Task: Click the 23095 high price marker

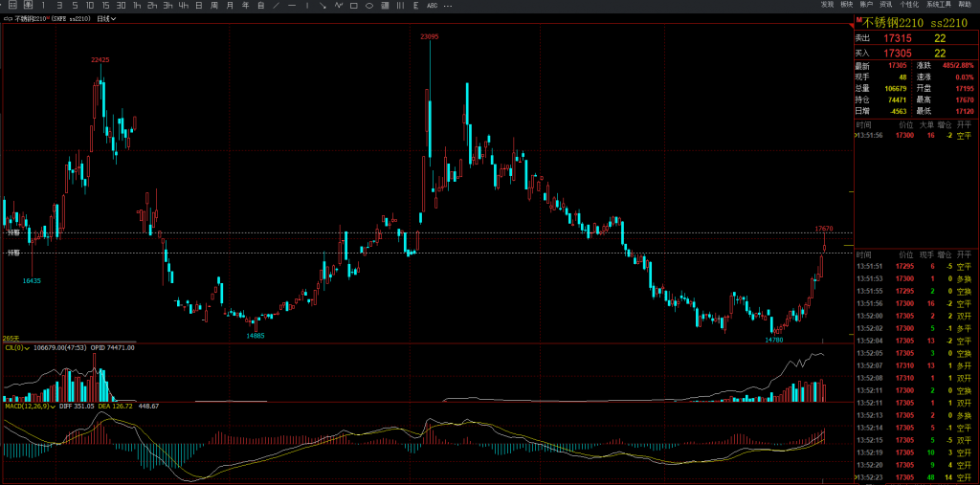Action: point(430,36)
